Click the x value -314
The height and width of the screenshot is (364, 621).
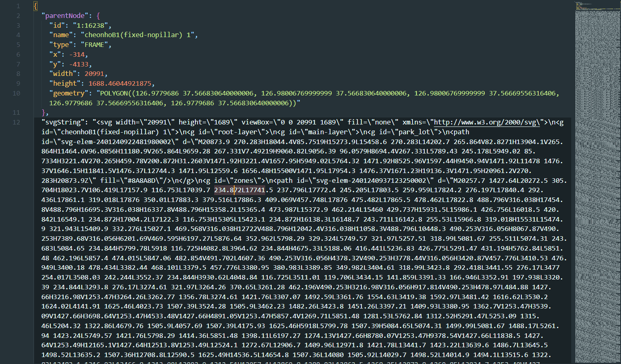(x=77, y=54)
